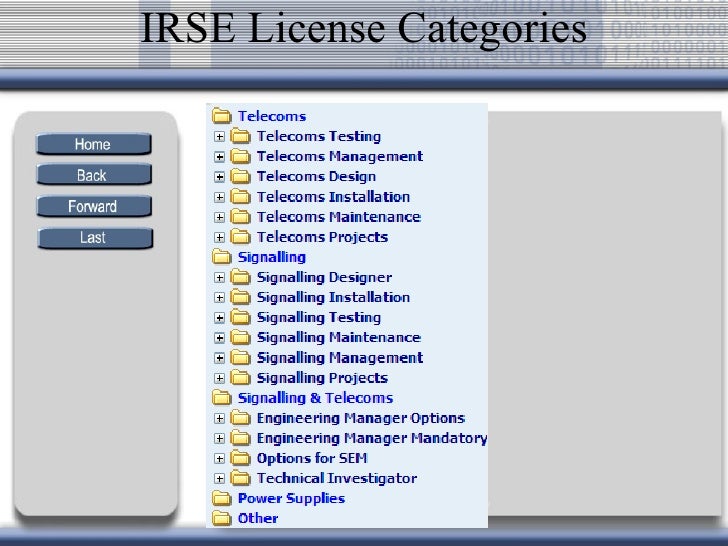
Task: Click the Telecoms Design folder icon
Action: tap(240, 177)
